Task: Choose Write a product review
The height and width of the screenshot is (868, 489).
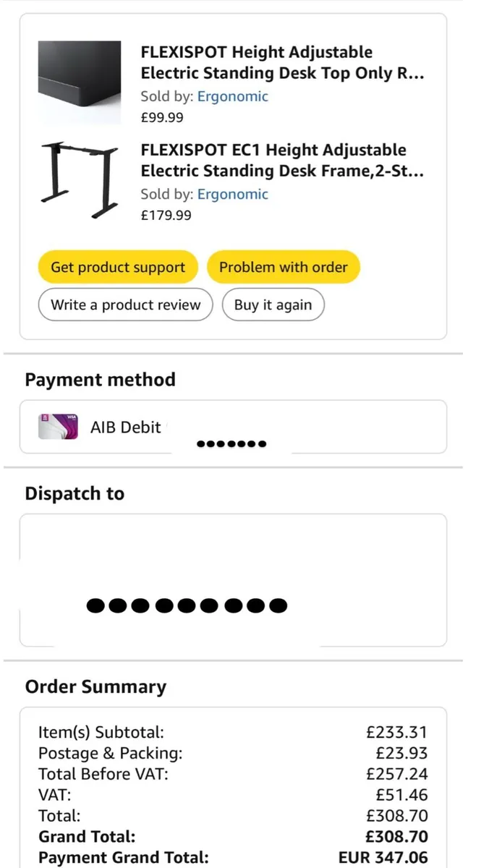Action: (125, 305)
